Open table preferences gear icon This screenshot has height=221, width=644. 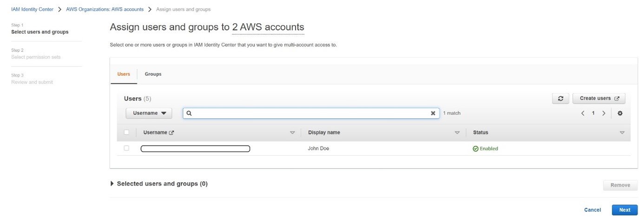(x=620, y=114)
